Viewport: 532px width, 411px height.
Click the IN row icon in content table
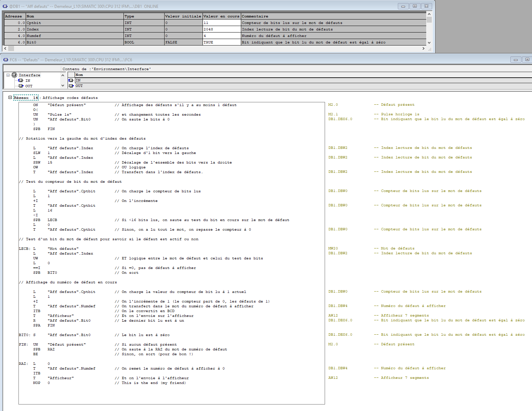[x=71, y=80]
